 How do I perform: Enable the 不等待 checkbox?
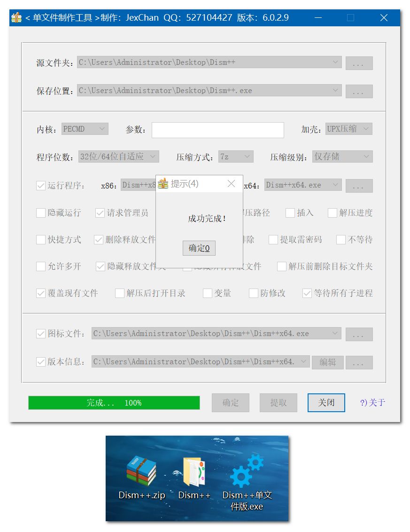click(340, 240)
